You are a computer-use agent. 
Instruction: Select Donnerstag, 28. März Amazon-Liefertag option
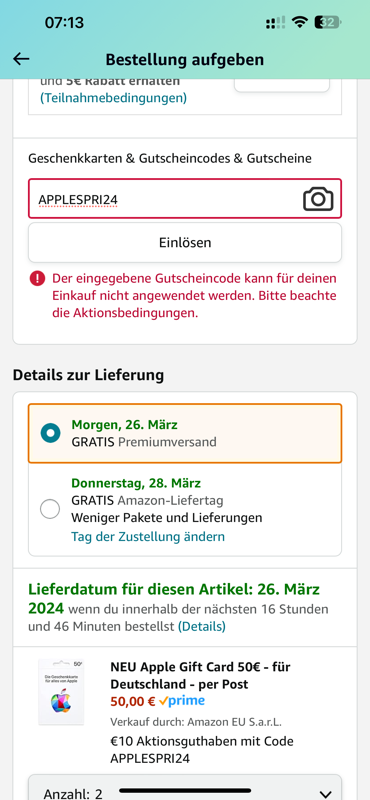[185, 509]
